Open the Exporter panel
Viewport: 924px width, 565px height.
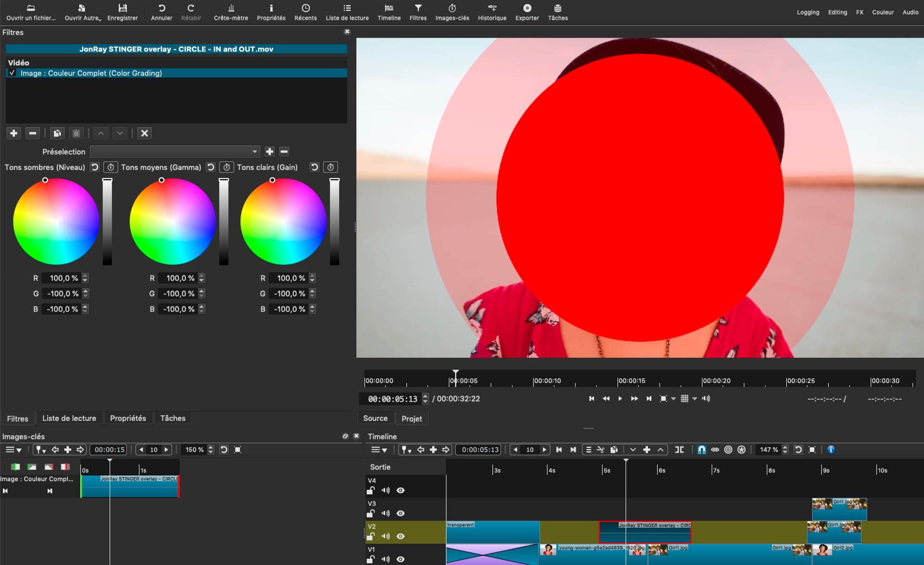(527, 12)
